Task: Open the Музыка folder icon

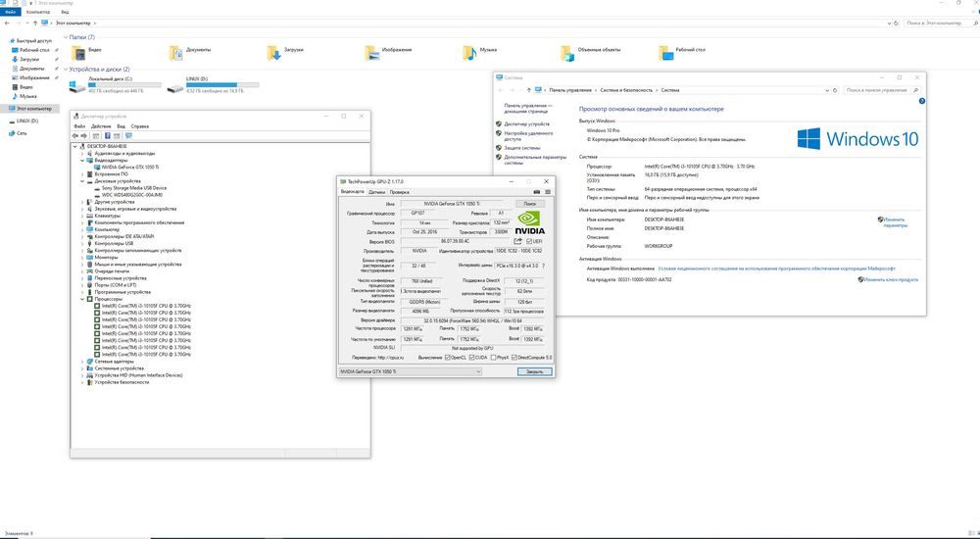Action: coord(469,53)
